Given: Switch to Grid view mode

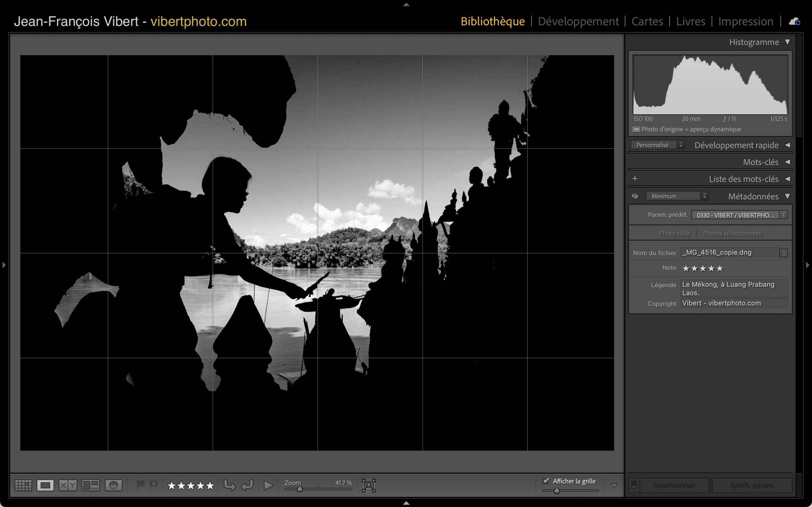Looking at the screenshot, I should click(23, 485).
